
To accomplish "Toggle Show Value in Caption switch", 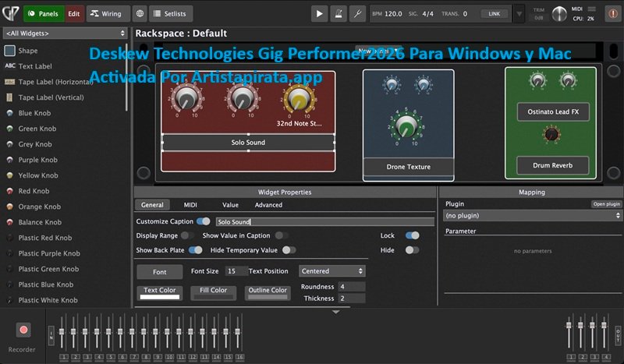I will coord(282,235).
